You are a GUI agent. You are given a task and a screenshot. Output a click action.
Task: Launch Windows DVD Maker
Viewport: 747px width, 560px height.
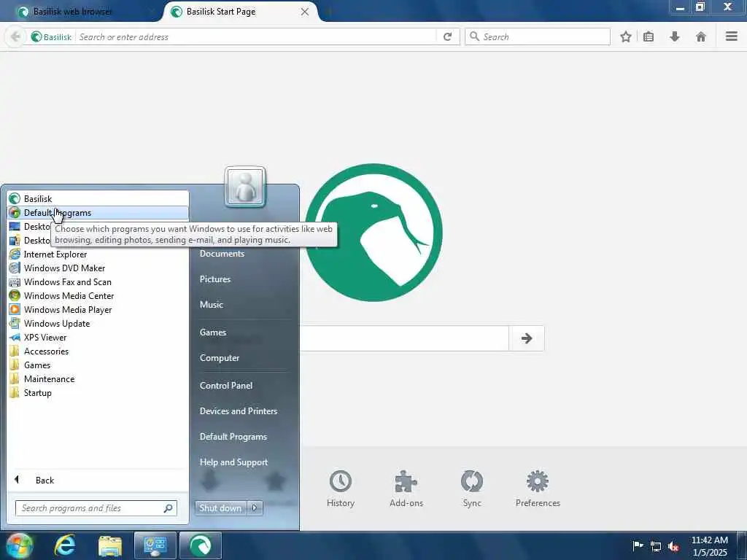[98, 268]
